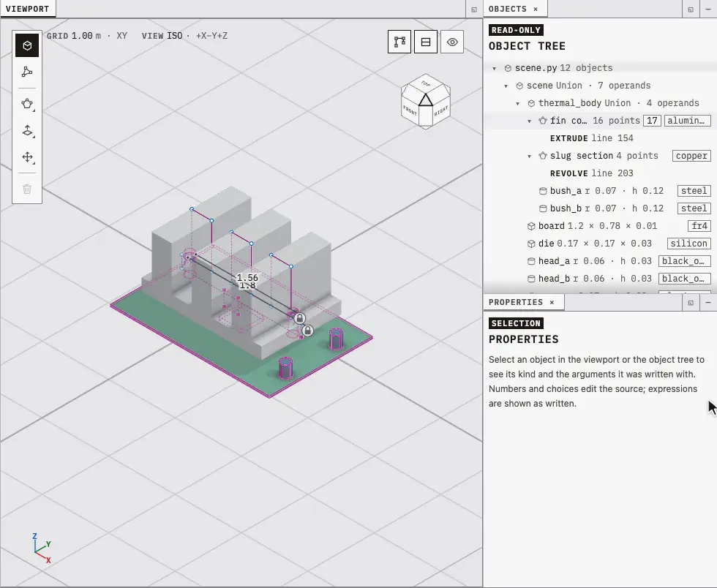Close the PROPERTIES tab
The width and height of the screenshot is (717, 588).
pyautogui.click(x=552, y=302)
